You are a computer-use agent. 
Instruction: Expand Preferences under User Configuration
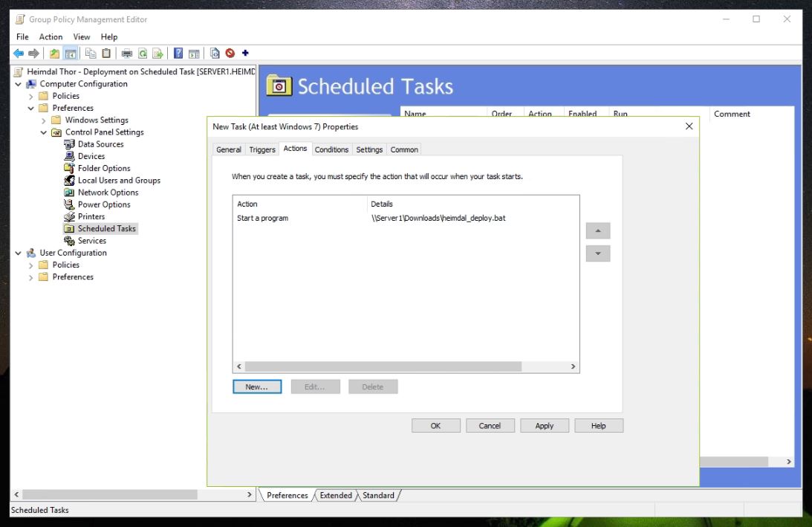(x=30, y=277)
